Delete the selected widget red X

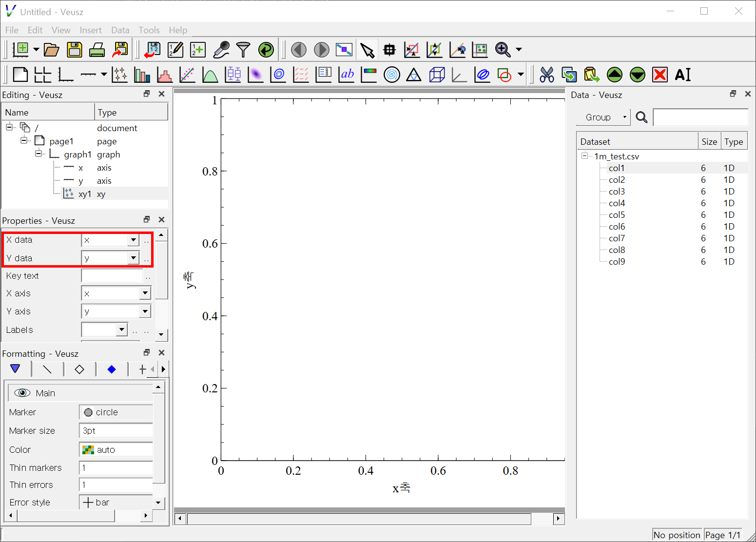[x=660, y=75]
